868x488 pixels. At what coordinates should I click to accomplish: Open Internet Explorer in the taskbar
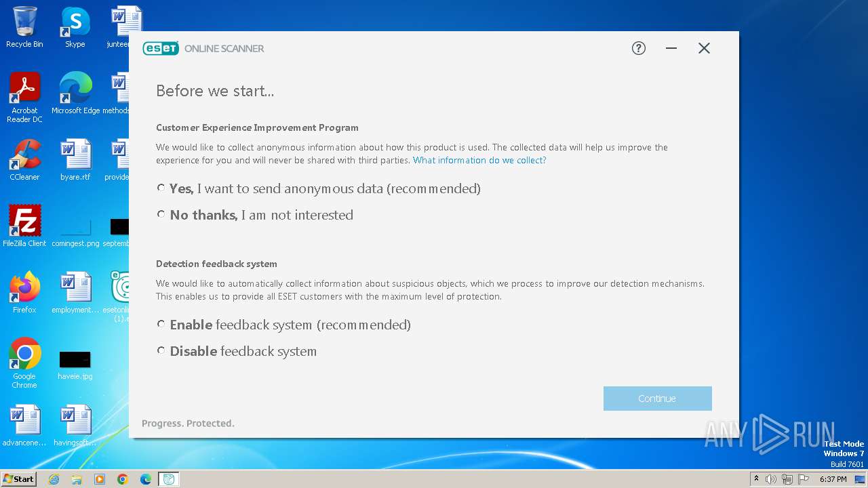54,479
